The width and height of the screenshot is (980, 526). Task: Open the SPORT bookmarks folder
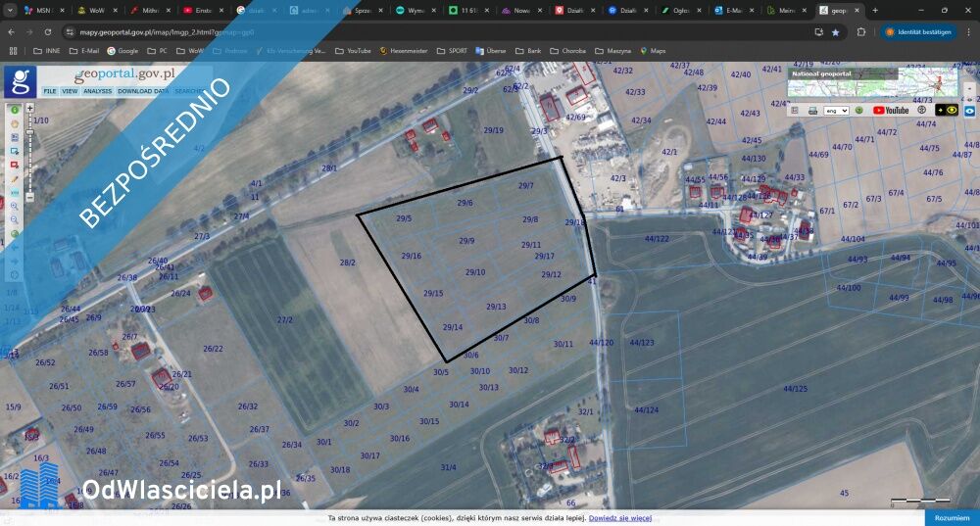(452, 51)
